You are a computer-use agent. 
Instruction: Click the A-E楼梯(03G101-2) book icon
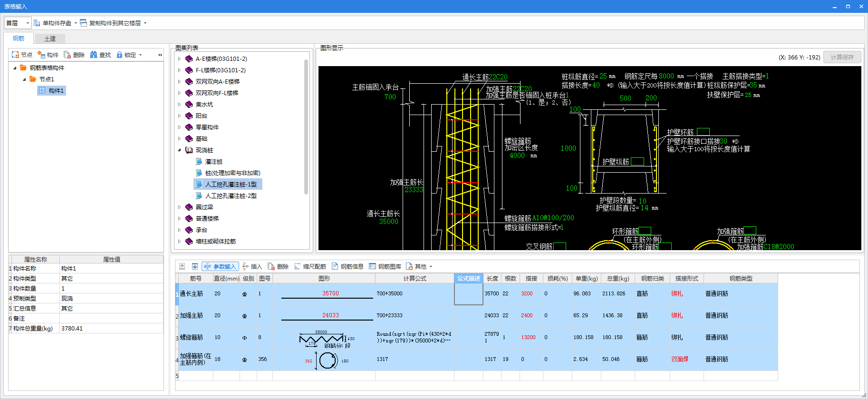tap(189, 58)
